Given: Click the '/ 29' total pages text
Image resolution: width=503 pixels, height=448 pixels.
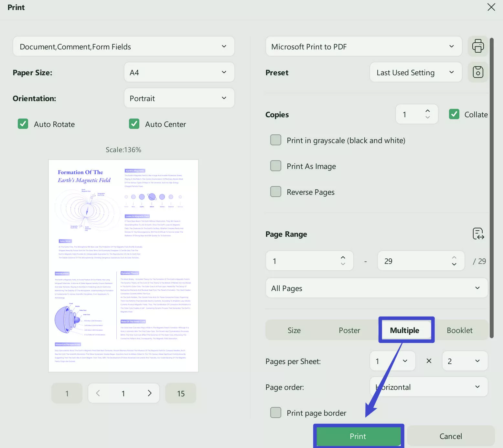Looking at the screenshot, I should (x=479, y=261).
